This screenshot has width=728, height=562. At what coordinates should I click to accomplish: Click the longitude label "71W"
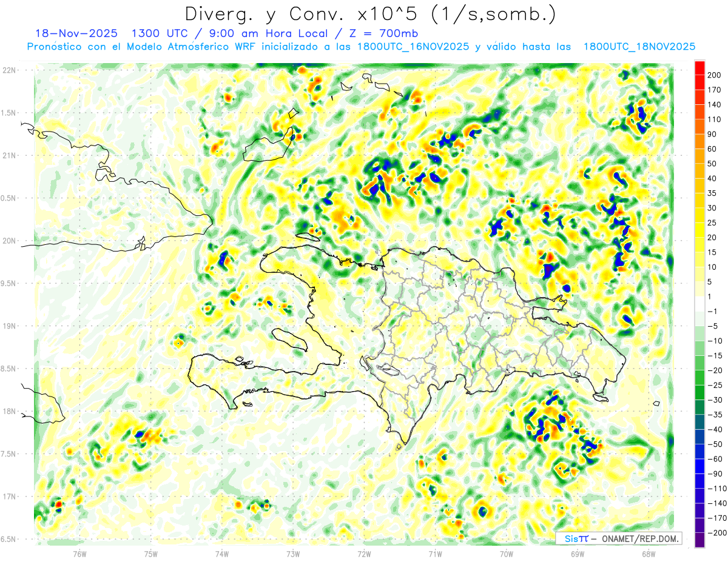pyautogui.click(x=435, y=554)
